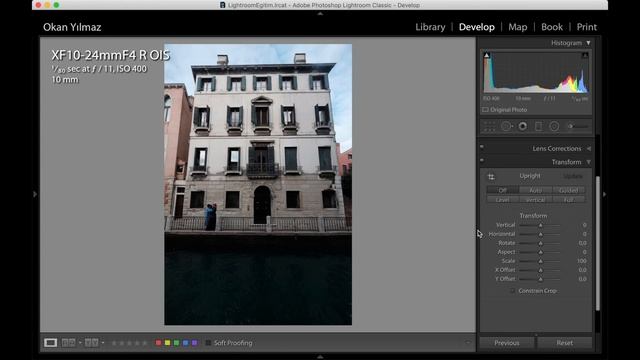
Task: Switch to the Print module
Action: 587,27
